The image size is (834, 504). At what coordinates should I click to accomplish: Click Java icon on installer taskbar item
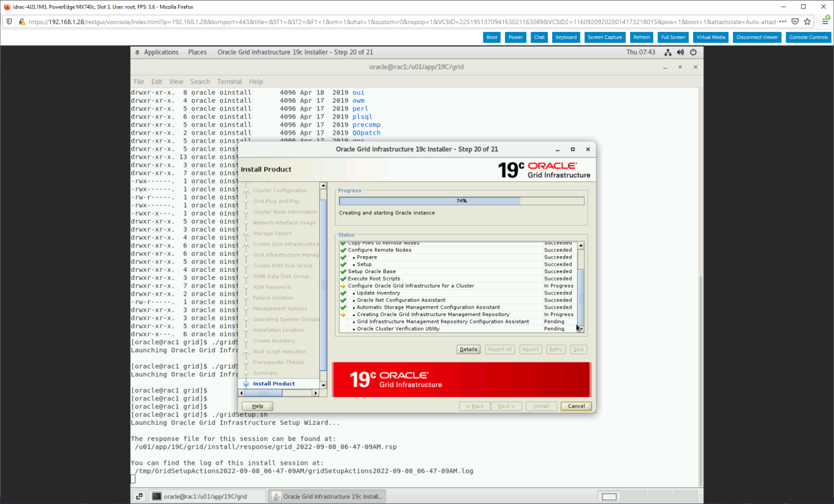pyautogui.click(x=276, y=496)
